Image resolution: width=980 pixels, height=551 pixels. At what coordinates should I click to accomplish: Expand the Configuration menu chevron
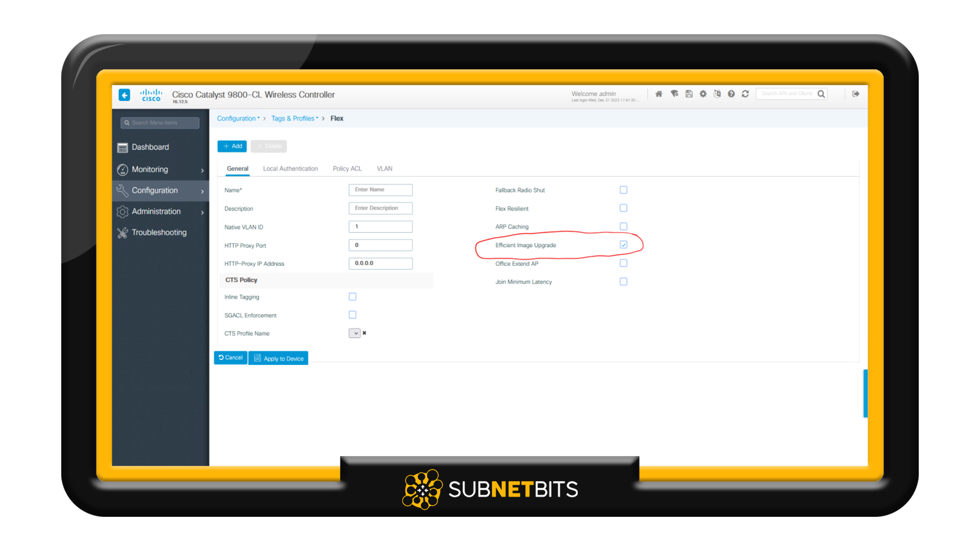[202, 191]
